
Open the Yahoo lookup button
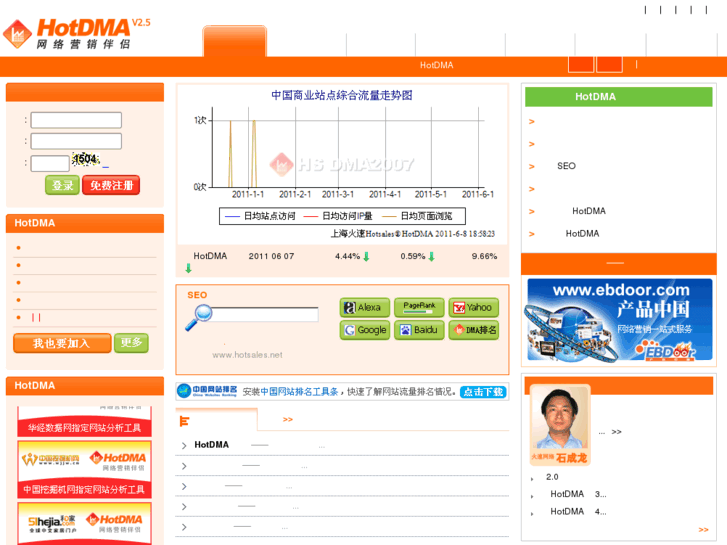click(x=474, y=307)
